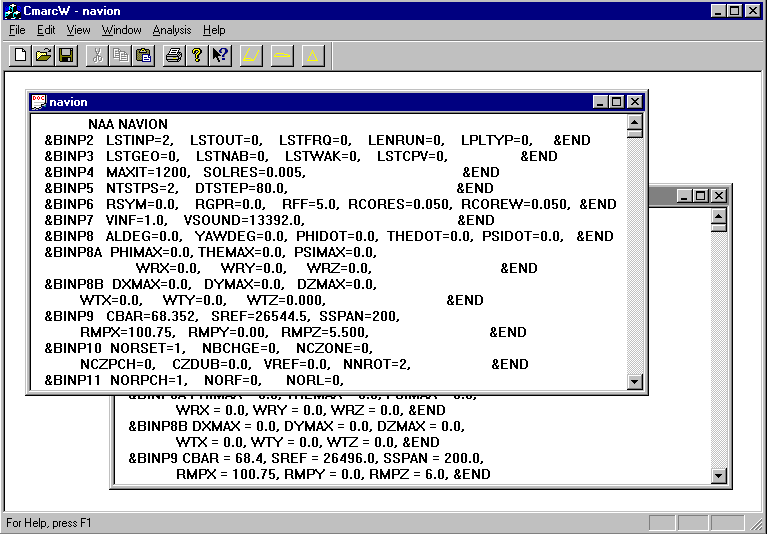767x534 pixels.
Task: Minimize the main CmarcW window
Action: (x=718, y=11)
